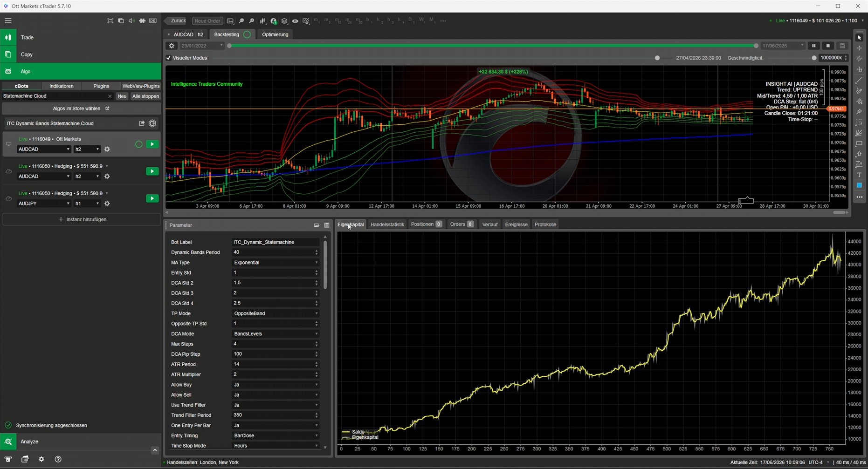This screenshot has width=868, height=469.
Task: Start the AUDJPY h1 instance
Action: [152, 198]
